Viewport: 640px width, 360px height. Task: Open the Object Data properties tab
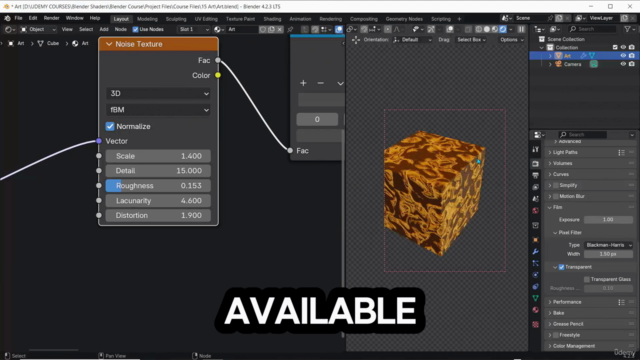pos(536,298)
